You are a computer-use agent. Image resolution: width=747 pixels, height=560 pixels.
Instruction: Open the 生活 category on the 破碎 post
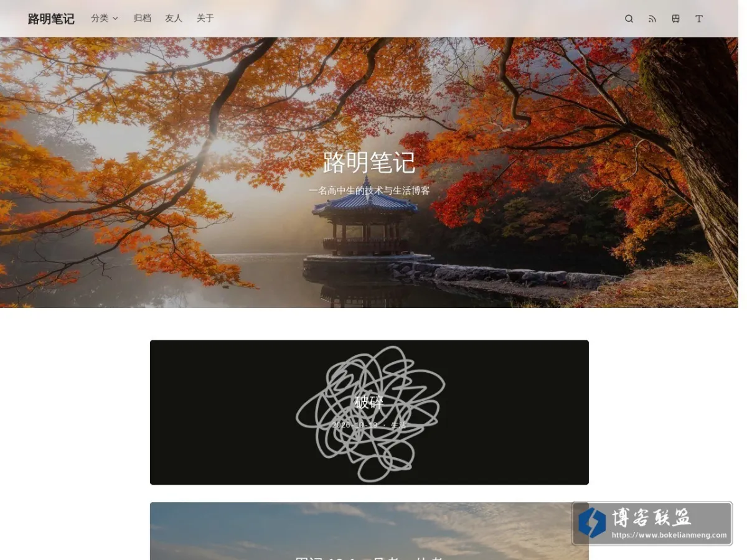(x=398, y=425)
